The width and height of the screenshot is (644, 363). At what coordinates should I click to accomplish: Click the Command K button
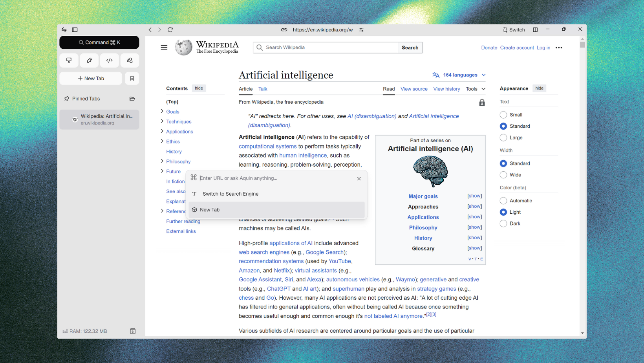pos(99,42)
